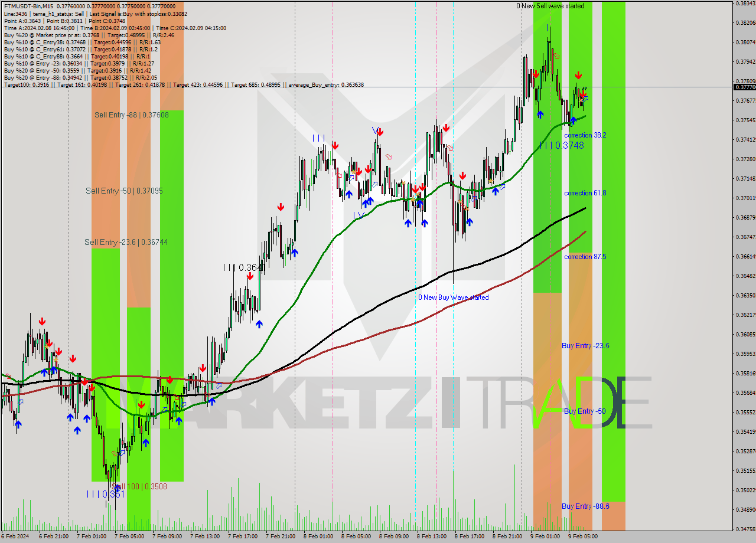The height and width of the screenshot is (543, 756).
Task: Click the 0.36217 price axis label
Action: coord(745,315)
